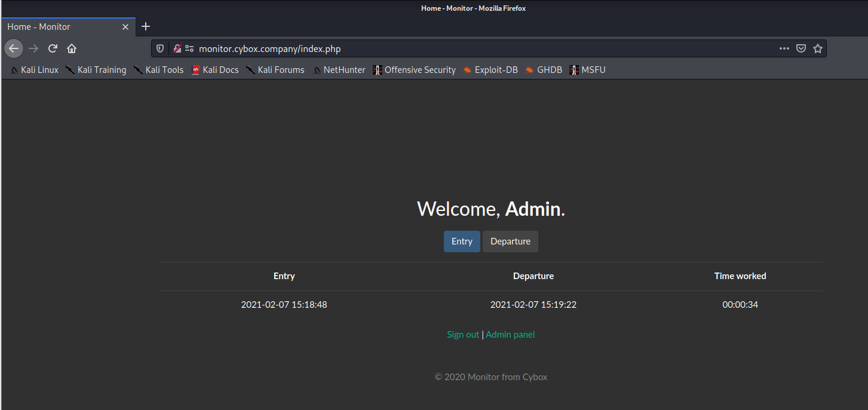This screenshot has width=868, height=410.
Task: Go to the Firefox home page icon
Action: click(72, 48)
